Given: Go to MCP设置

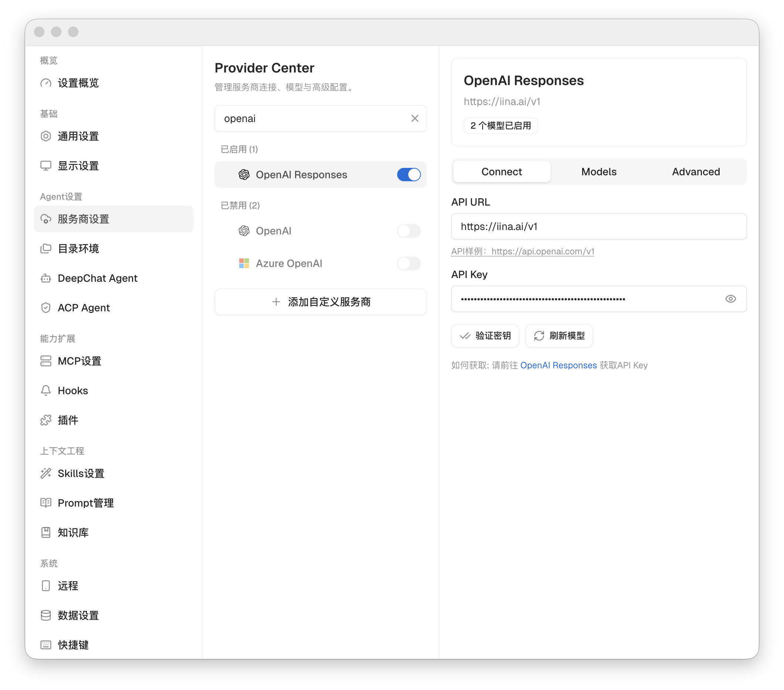Looking at the screenshot, I should [113, 361].
